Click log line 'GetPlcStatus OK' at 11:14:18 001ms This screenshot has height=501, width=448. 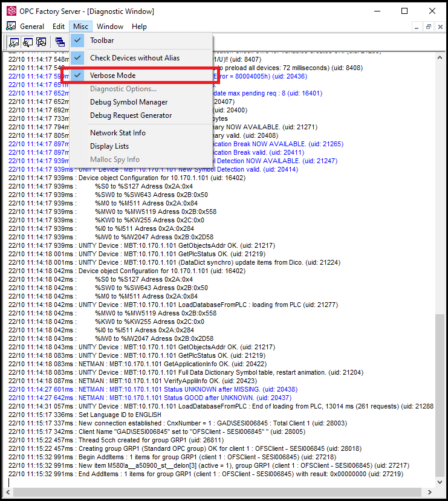[137, 254]
